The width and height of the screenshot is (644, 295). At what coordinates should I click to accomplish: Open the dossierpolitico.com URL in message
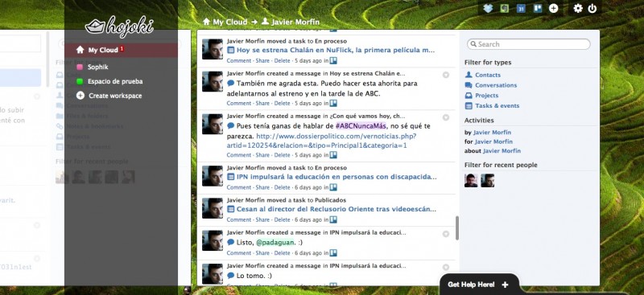(x=321, y=141)
